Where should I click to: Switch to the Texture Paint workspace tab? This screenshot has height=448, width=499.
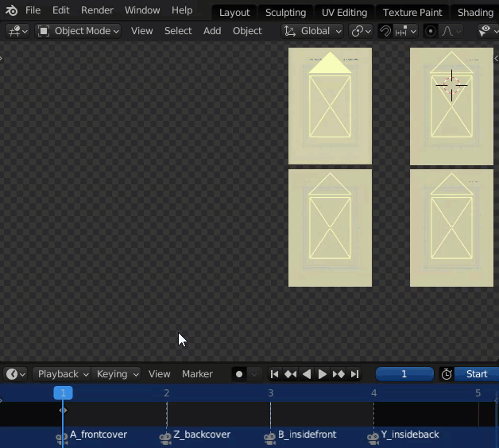[412, 13]
